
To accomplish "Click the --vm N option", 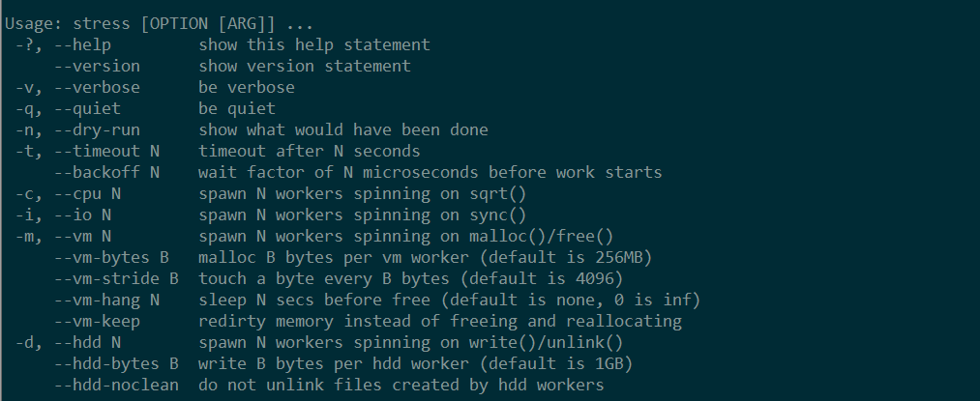I will click(x=82, y=237).
